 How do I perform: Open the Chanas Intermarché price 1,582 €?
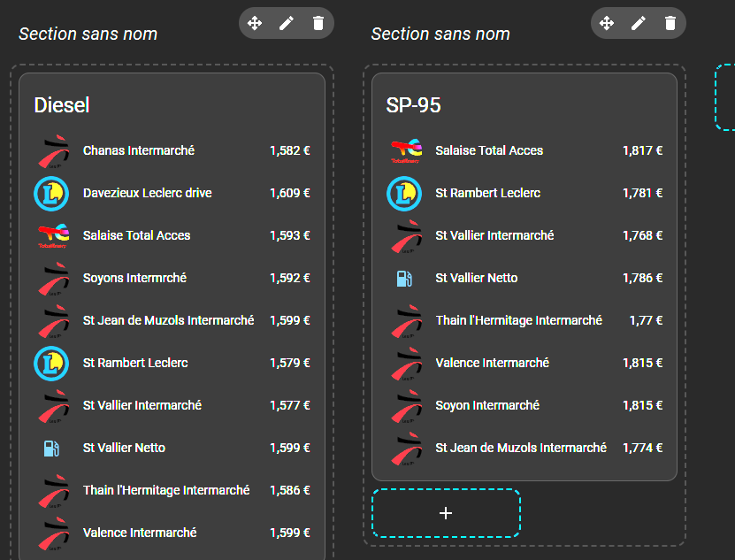point(289,151)
